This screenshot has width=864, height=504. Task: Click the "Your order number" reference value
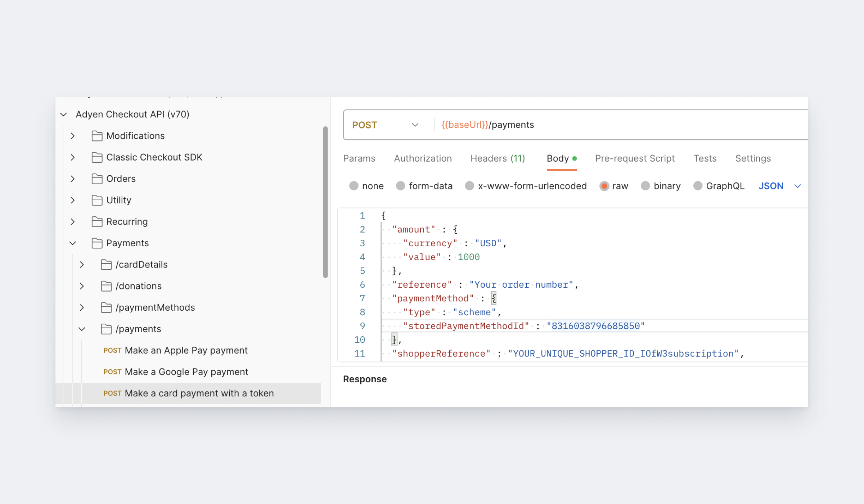521,285
